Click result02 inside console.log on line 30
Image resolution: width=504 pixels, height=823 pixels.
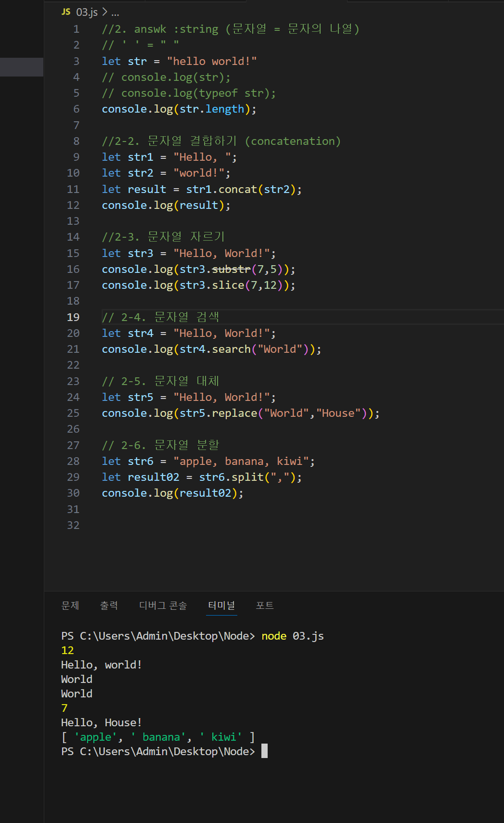[x=206, y=493]
